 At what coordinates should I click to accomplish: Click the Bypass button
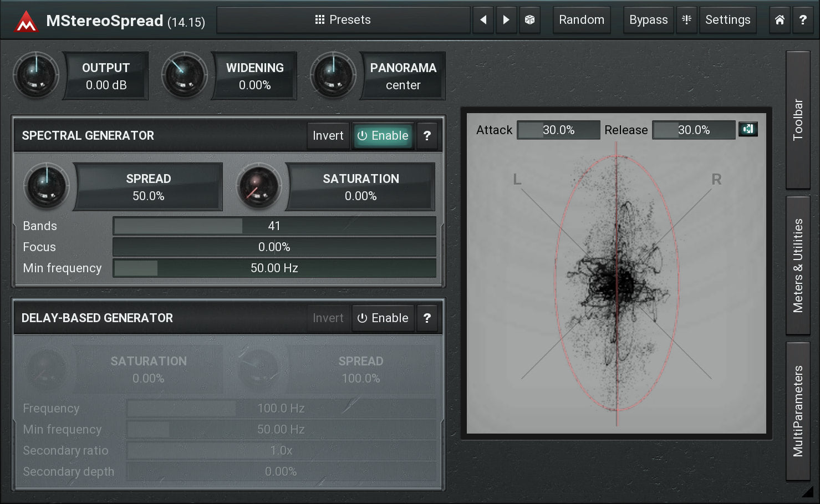pos(648,20)
